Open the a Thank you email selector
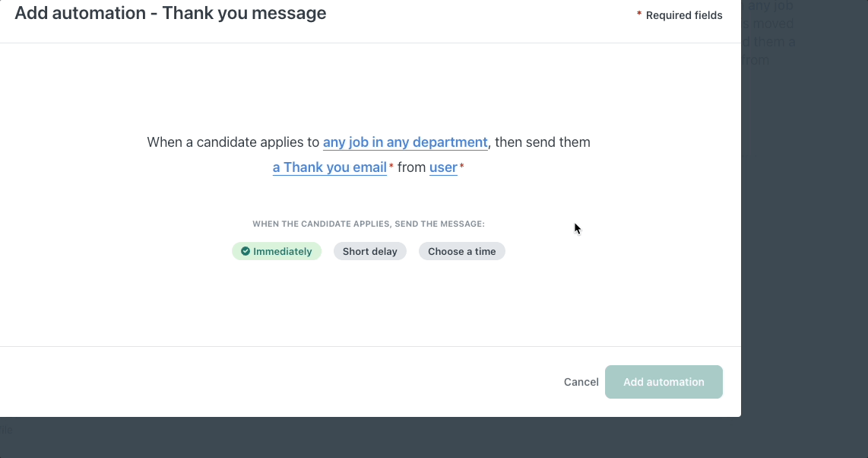Image resolution: width=868 pixels, height=458 pixels. pyautogui.click(x=330, y=167)
